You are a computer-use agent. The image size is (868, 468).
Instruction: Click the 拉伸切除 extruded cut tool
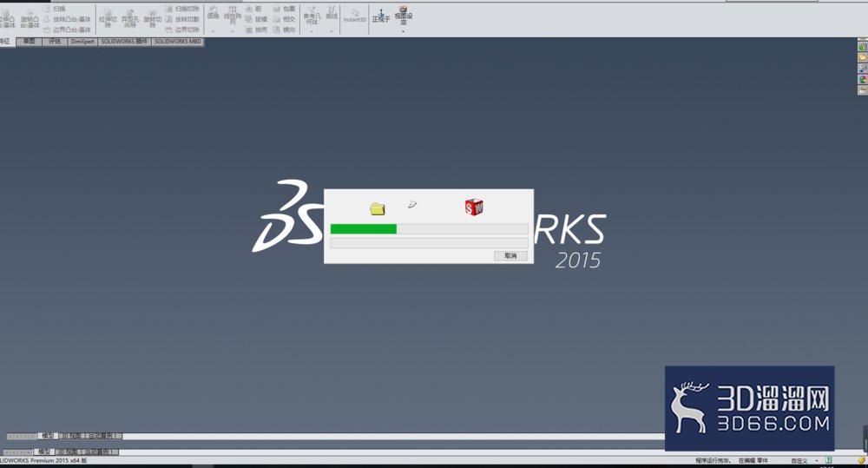click(x=108, y=19)
